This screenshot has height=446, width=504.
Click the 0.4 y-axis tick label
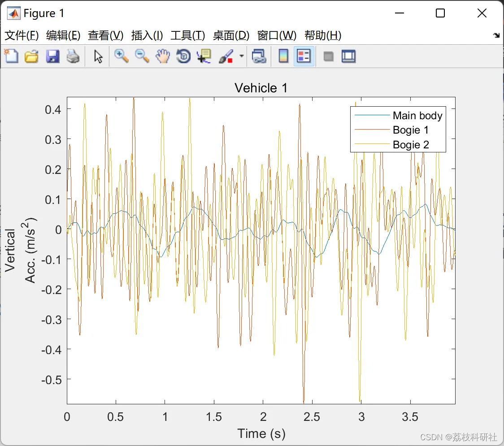(53, 109)
